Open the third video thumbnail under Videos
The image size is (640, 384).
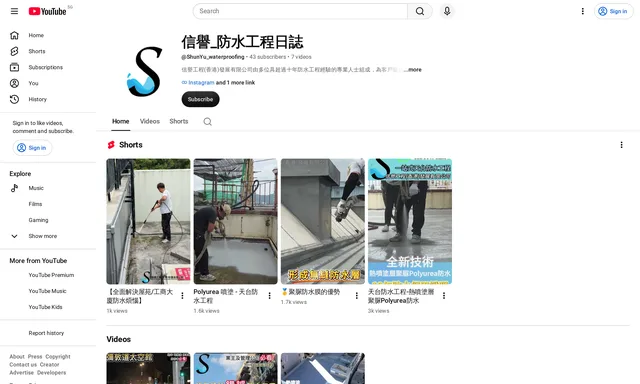[322, 368]
